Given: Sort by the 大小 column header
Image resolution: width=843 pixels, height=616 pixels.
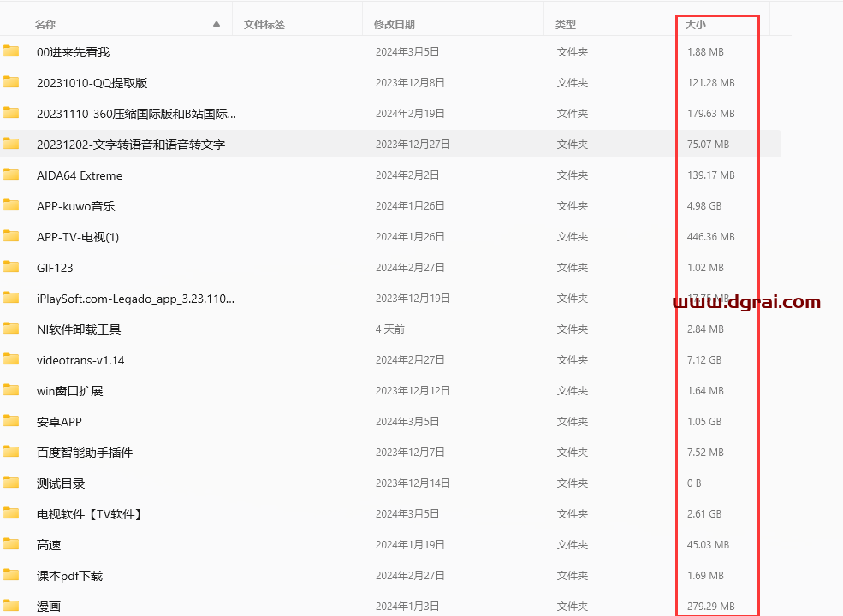Looking at the screenshot, I should click(x=696, y=24).
